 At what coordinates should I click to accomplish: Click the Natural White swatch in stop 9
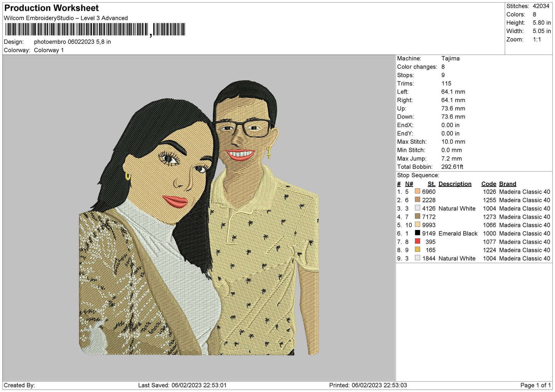pyautogui.click(x=417, y=258)
